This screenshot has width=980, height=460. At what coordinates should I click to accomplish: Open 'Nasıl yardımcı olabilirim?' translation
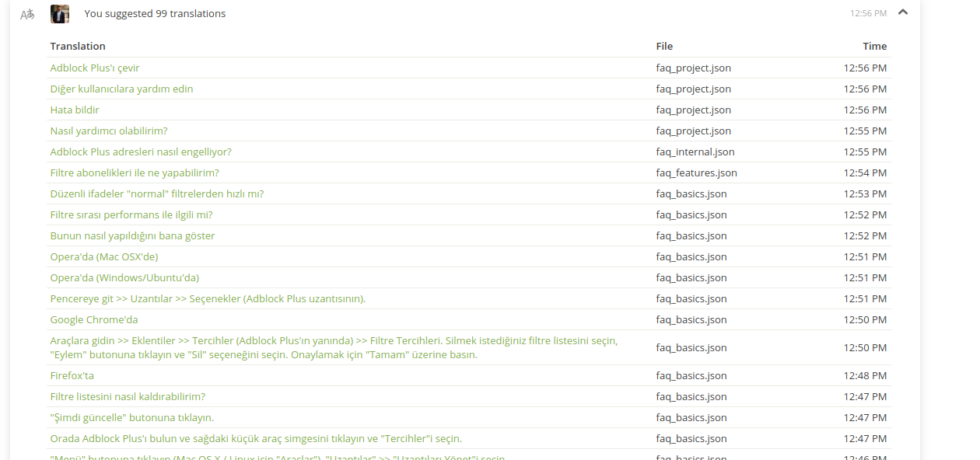[x=109, y=131]
